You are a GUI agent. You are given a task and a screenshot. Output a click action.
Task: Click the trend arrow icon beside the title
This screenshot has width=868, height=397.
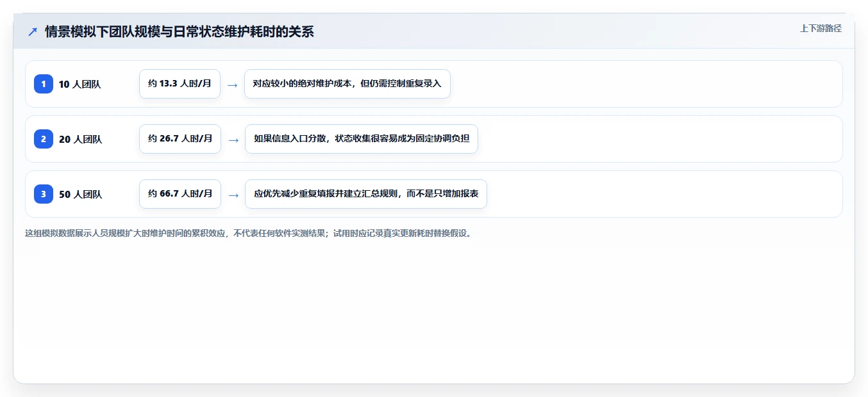tap(33, 31)
